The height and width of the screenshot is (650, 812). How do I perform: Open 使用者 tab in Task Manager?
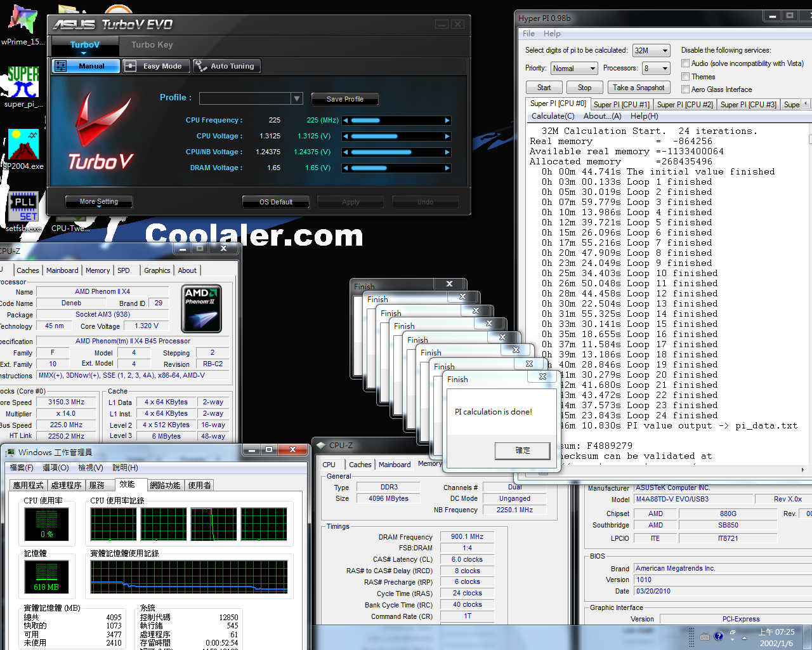pyautogui.click(x=200, y=485)
